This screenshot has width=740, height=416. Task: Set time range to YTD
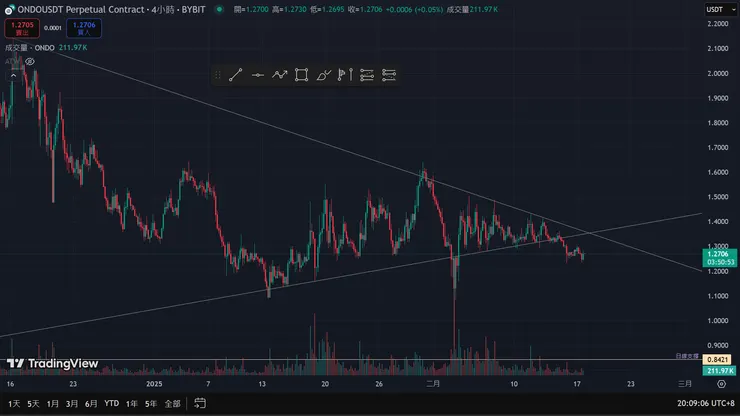111,403
